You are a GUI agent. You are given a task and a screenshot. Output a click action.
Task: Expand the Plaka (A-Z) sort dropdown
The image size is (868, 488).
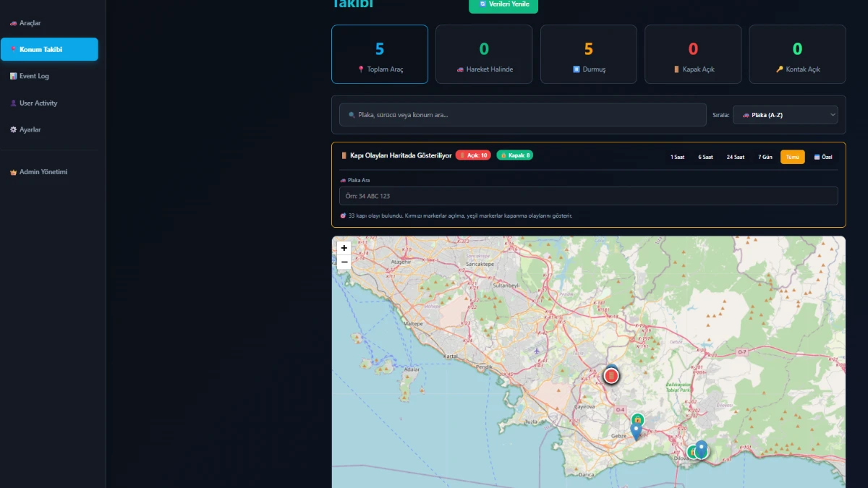click(785, 115)
